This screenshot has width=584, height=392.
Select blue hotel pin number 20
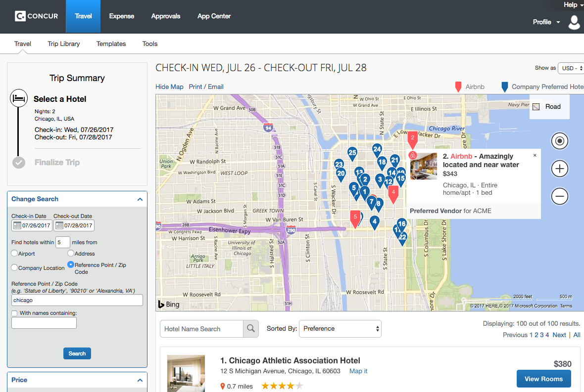[341, 174]
